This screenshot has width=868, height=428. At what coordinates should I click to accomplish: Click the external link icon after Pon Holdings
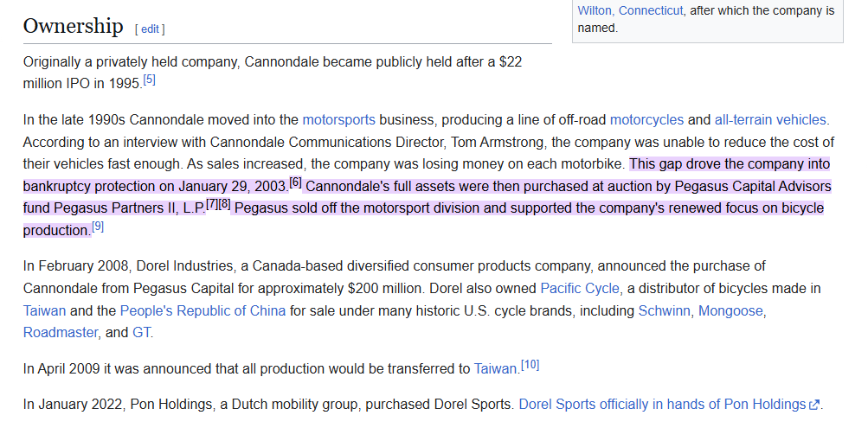tap(813, 405)
